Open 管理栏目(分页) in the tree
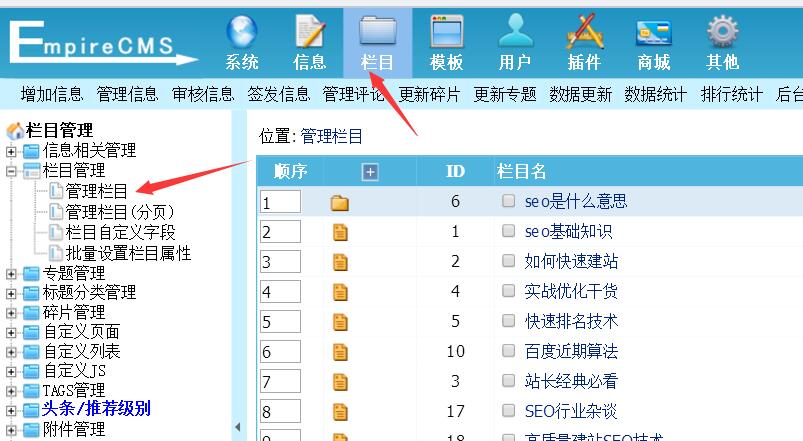This screenshot has height=441, width=803. [x=119, y=212]
